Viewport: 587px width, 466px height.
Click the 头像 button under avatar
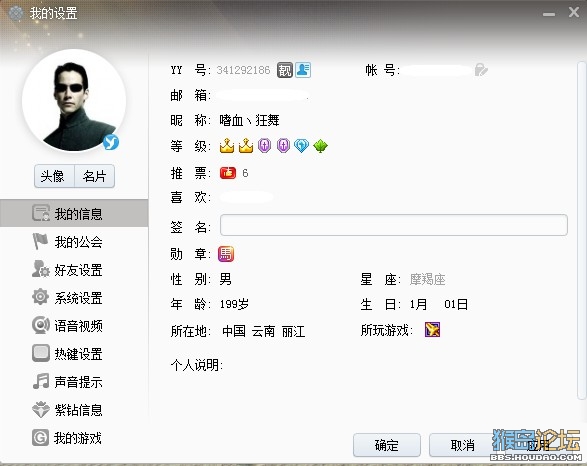(x=54, y=176)
